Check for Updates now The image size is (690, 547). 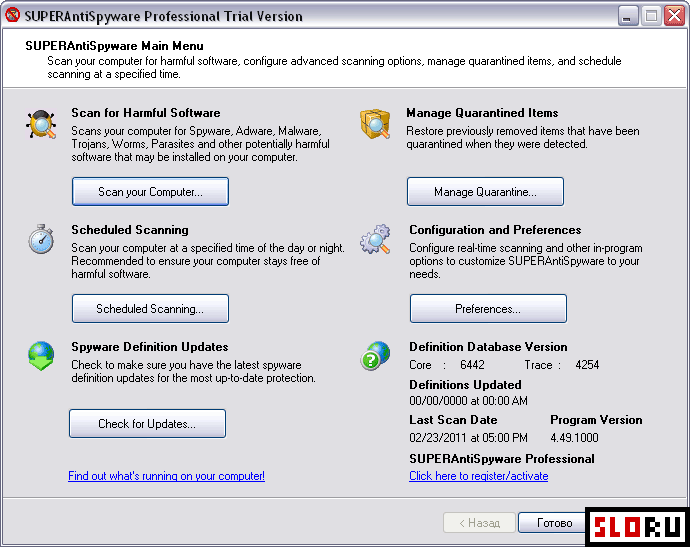click(147, 423)
